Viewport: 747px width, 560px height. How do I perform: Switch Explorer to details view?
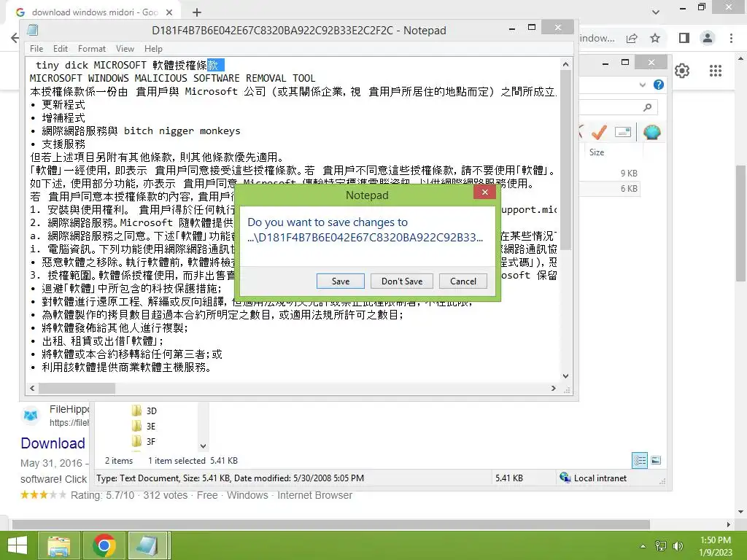(x=639, y=460)
